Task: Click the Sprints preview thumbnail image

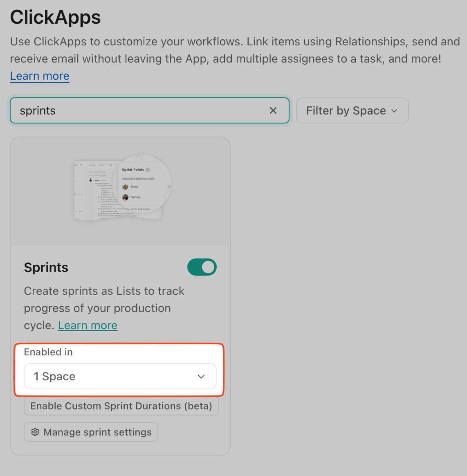Action: coord(120,190)
